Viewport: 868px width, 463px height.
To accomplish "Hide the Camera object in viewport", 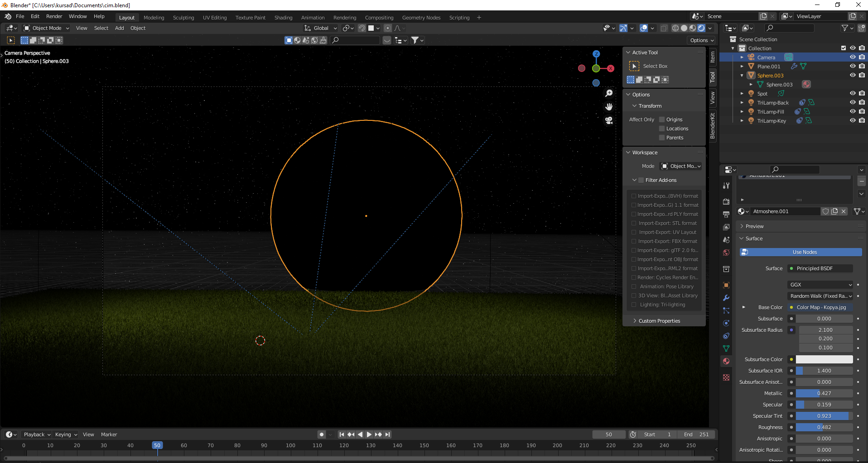I will [852, 57].
